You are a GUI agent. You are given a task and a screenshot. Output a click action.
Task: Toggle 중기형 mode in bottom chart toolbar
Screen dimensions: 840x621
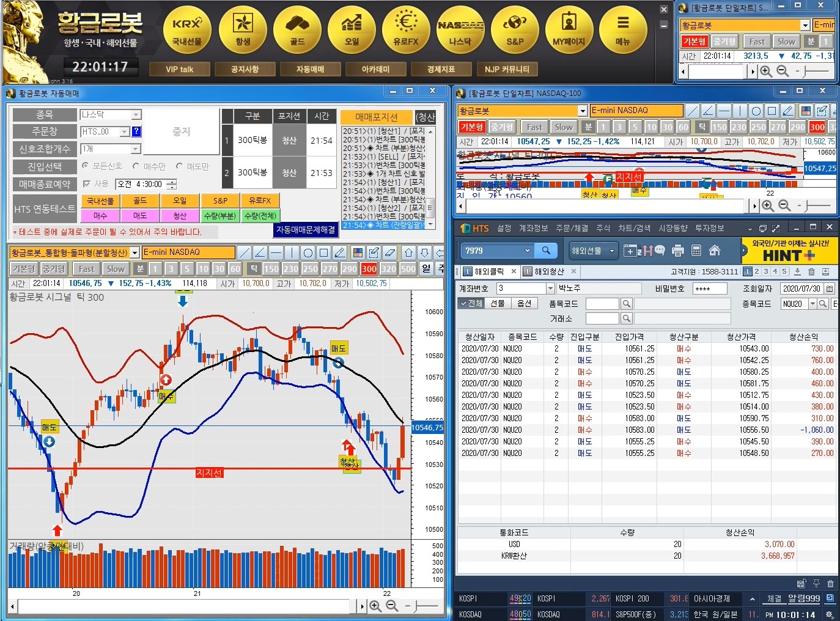point(54,269)
